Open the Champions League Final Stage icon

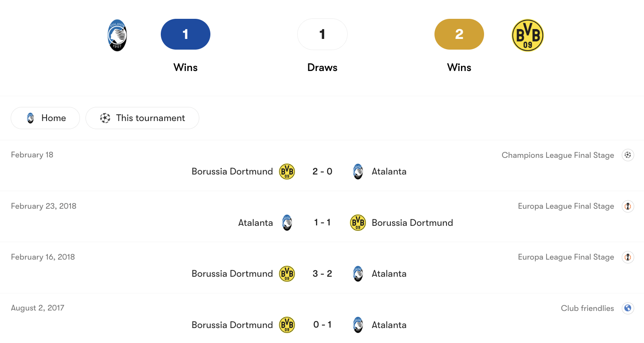(628, 155)
